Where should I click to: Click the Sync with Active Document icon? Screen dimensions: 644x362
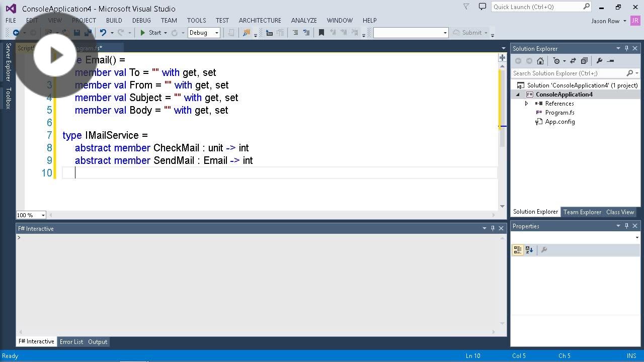point(572,61)
